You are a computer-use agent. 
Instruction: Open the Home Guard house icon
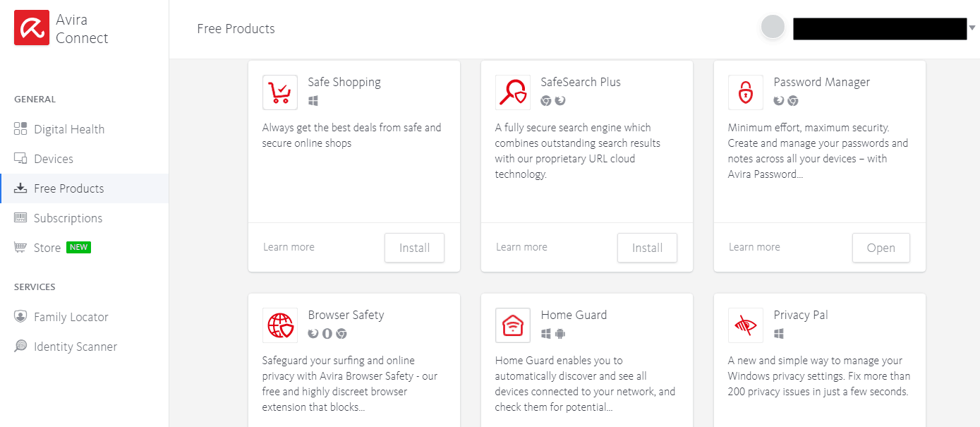click(512, 325)
